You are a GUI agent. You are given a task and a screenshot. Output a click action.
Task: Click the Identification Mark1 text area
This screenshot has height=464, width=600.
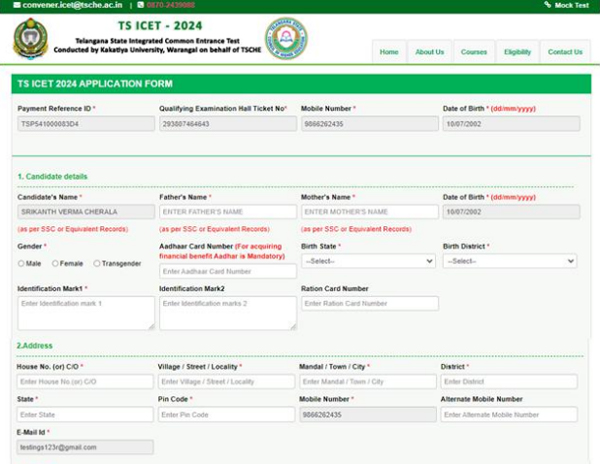(86, 313)
